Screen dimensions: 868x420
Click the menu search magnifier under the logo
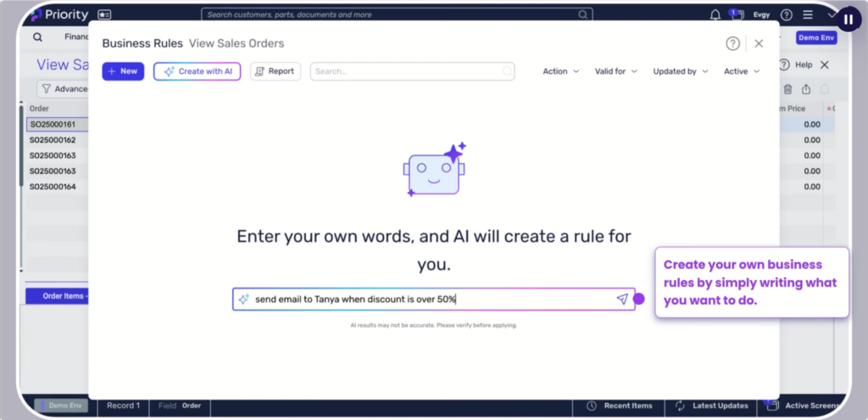[x=37, y=37]
